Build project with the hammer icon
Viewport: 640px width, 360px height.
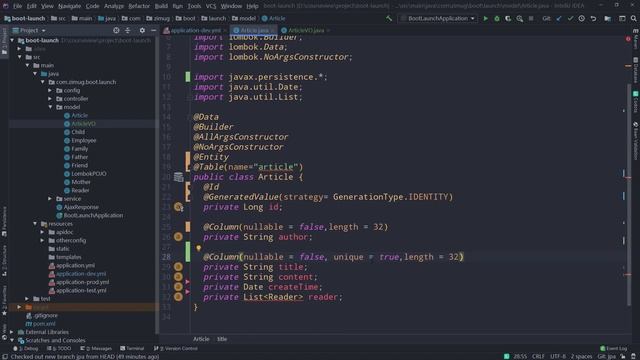click(389, 18)
